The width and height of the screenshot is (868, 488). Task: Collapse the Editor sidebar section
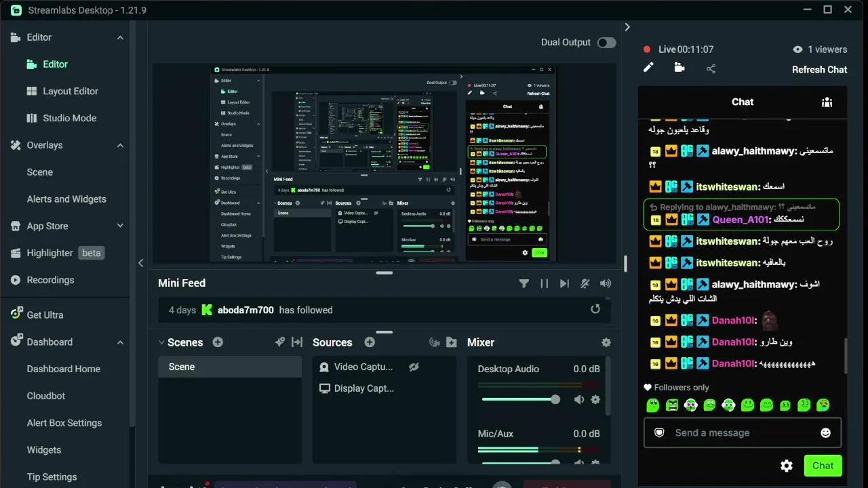point(120,38)
